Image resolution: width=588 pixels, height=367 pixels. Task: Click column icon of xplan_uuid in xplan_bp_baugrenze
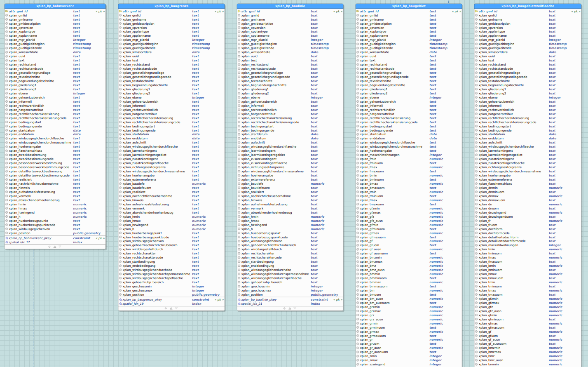pos(120,56)
